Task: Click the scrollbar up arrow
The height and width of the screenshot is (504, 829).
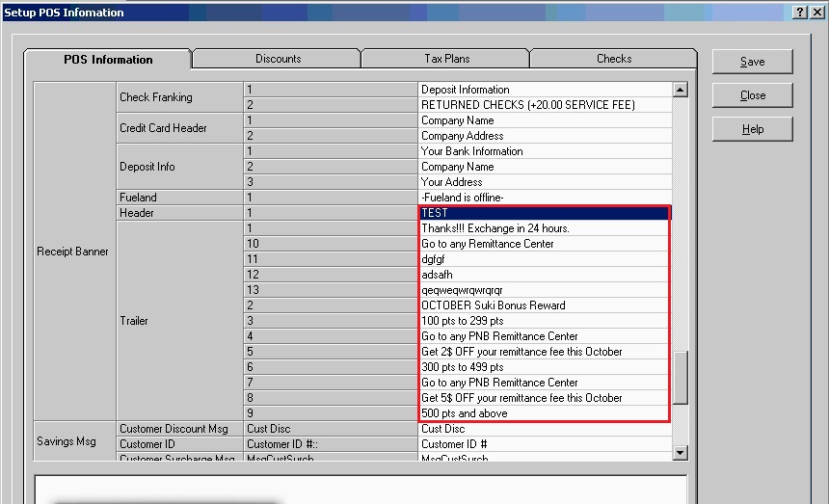Action: click(x=681, y=90)
